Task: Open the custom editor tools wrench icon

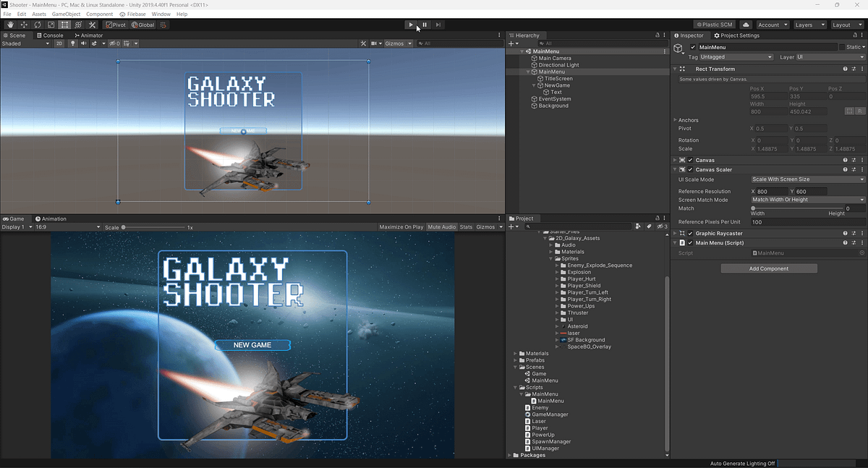Action: click(93, 24)
